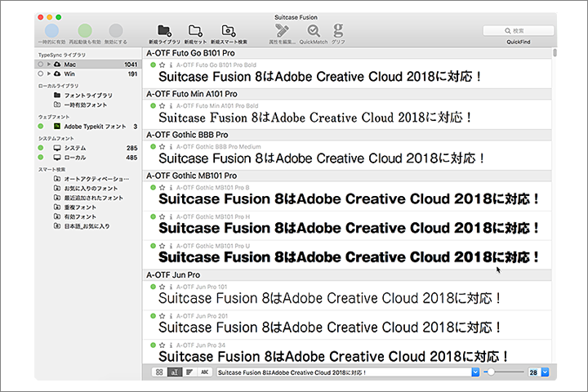This screenshot has height=392, width=588.
Task: Open the 重複フォント smart search
Action: click(x=80, y=207)
